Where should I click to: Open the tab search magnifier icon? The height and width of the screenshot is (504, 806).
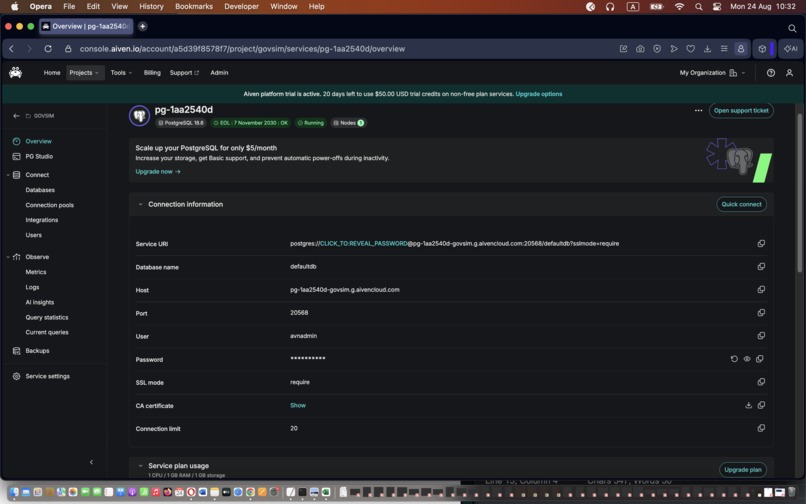(x=792, y=28)
